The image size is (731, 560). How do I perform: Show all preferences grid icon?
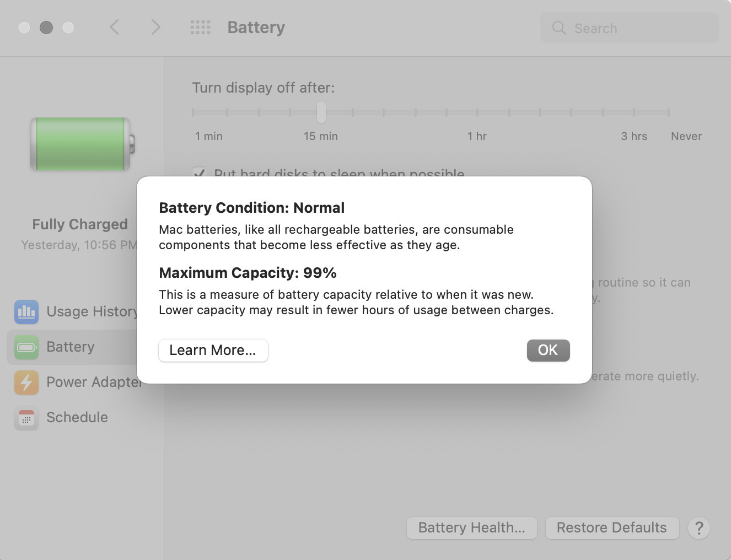[x=200, y=28]
